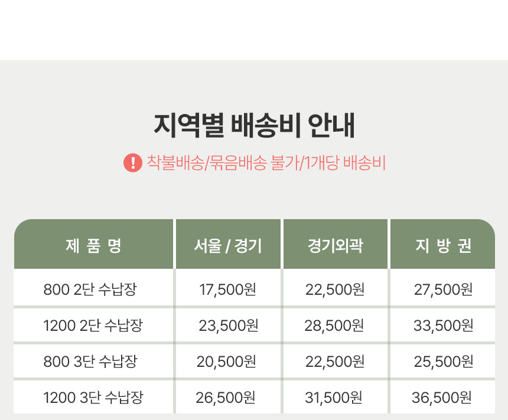Image resolution: width=508 pixels, height=420 pixels.
Task: Click the 33,500원 shipping fee cell
Action: click(443, 325)
